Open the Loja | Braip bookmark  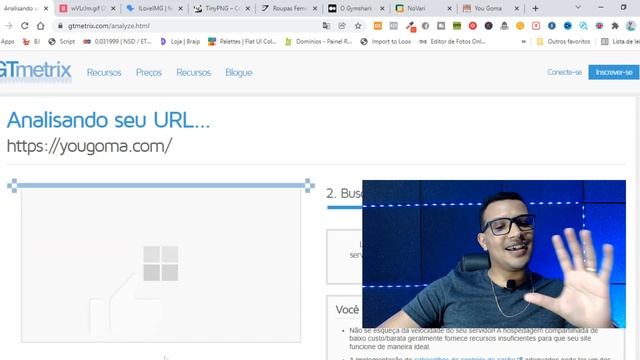pos(180,41)
